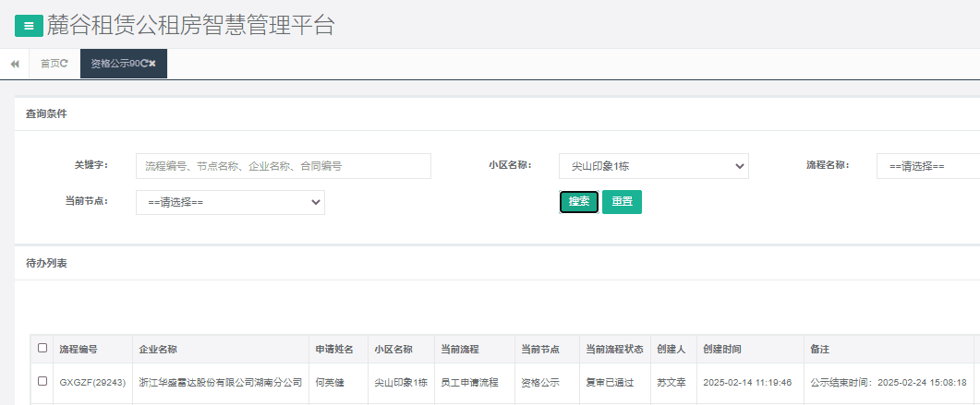Switch to the 首页 tab

[x=48, y=64]
